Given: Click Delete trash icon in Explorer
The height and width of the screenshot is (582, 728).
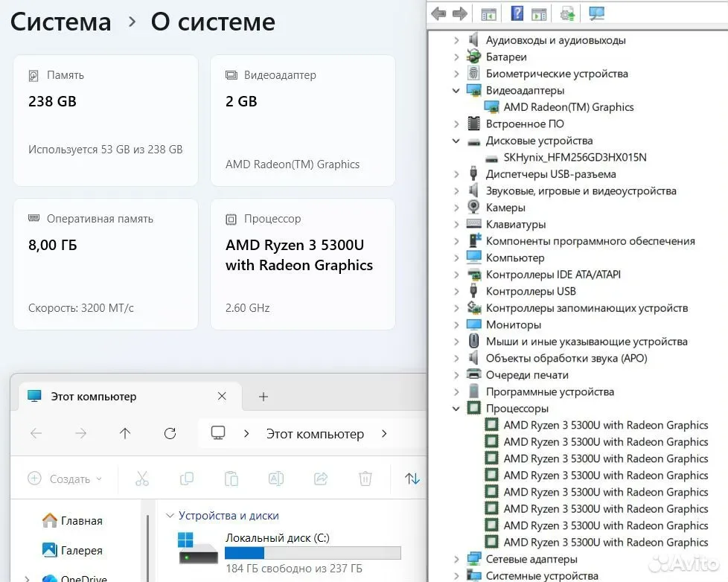Looking at the screenshot, I should [365, 479].
